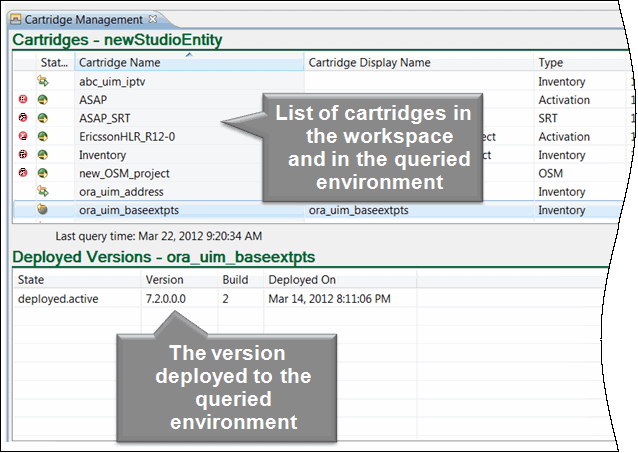Screen dimensions: 638x453
Task: Click the green status icon for Inventory cartridge
Action: click(43, 155)
